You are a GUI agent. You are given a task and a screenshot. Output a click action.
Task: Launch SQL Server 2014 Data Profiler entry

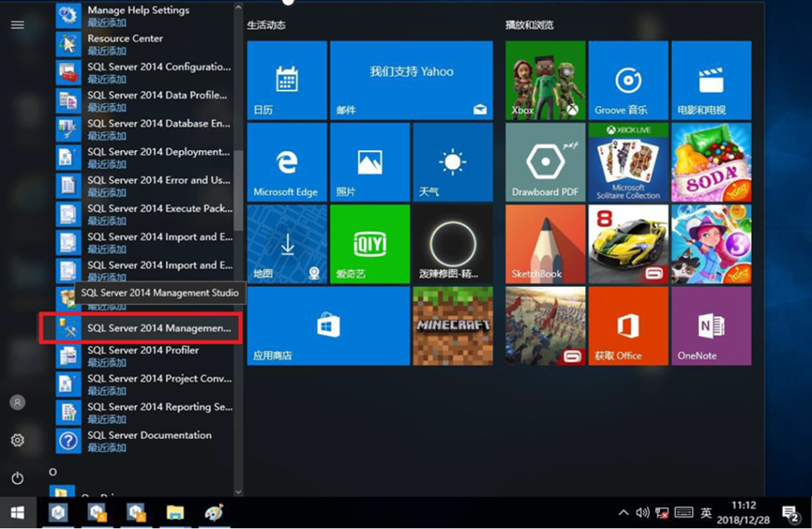[144, 101]
